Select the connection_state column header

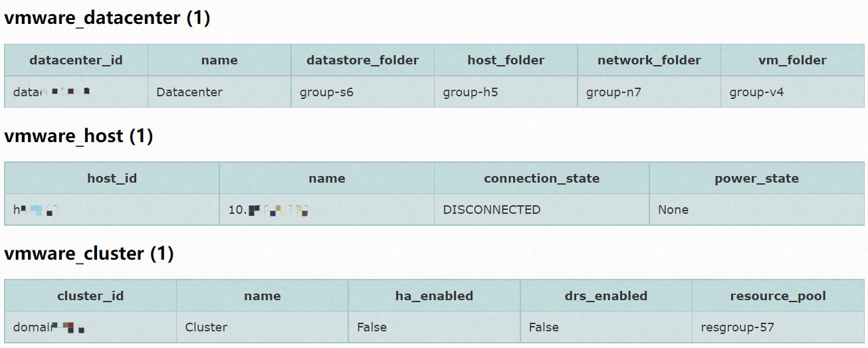point(542,178)
